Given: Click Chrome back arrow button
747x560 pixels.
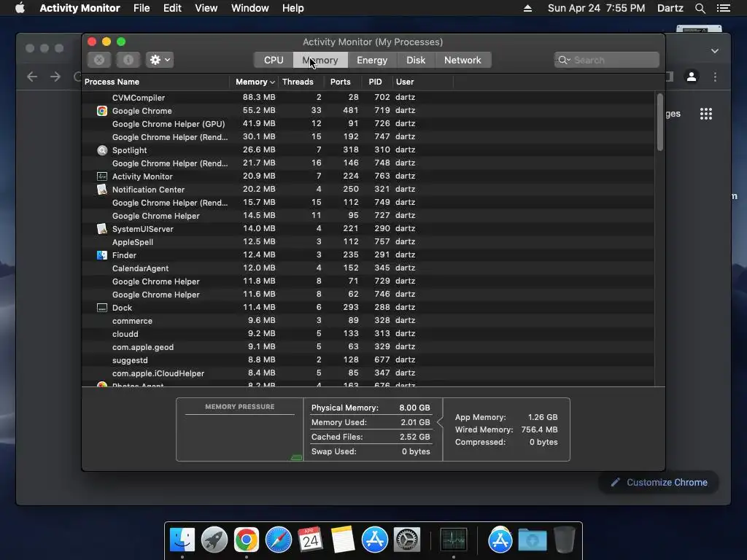Looking at the screenshot, I should pos(32,77).
